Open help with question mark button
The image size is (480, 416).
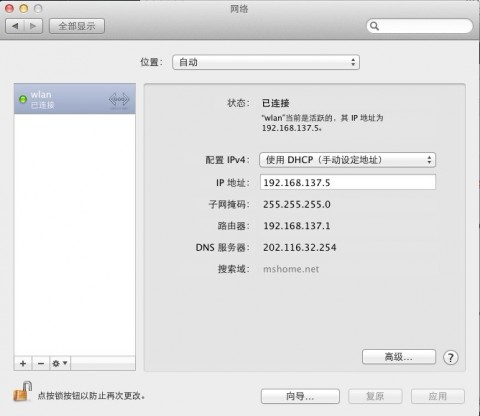[451, 358]
